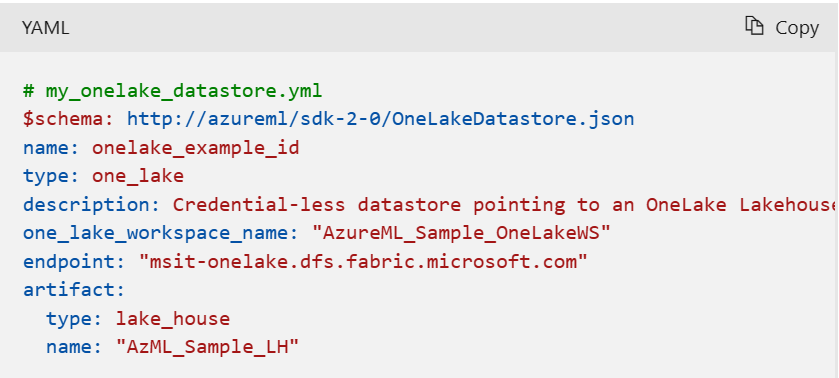
Task: Click the artifact key
Action: (74, 291)
